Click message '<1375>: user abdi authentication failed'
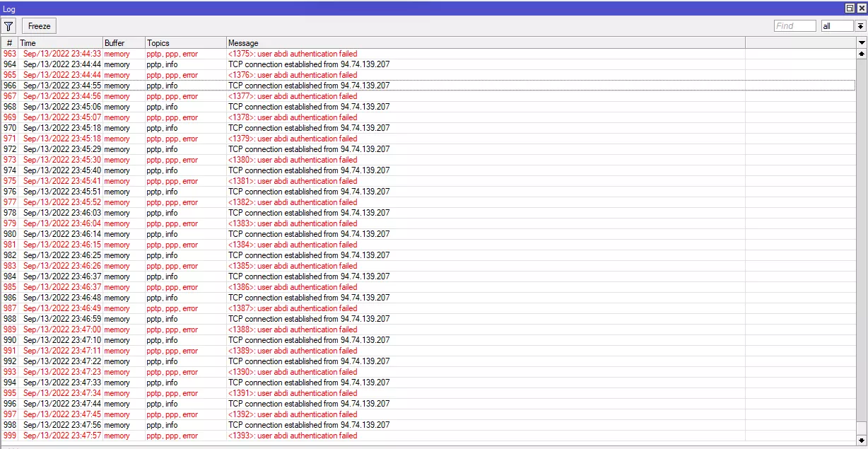Image resolution: width=868 pixels, height=449 pixels. (x=293, y=54)
